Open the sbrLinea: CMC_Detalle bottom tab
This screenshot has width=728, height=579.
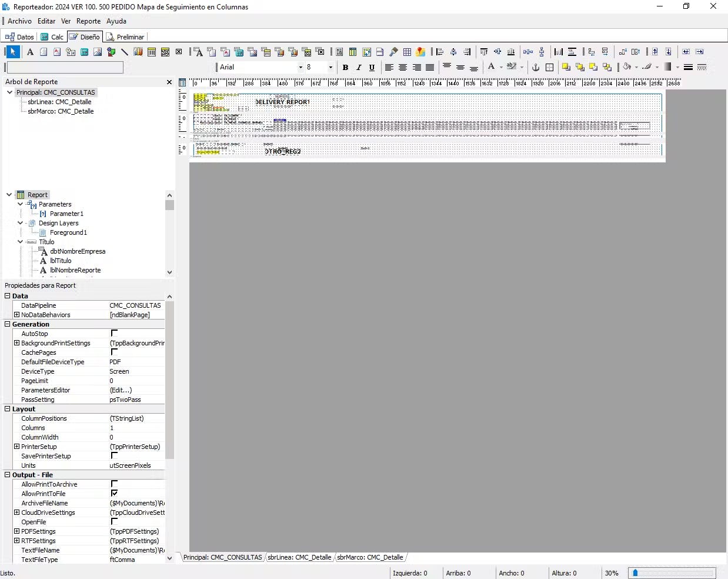299,557
